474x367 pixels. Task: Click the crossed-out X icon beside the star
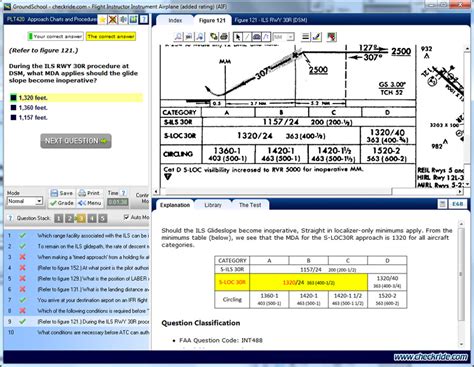tap(113, 20)
